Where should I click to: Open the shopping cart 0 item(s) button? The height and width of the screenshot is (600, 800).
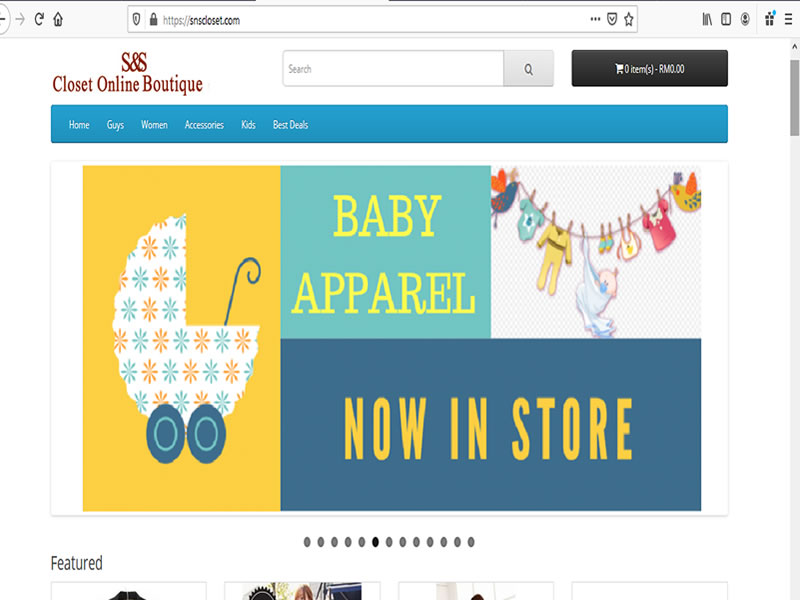click(649, 68)
